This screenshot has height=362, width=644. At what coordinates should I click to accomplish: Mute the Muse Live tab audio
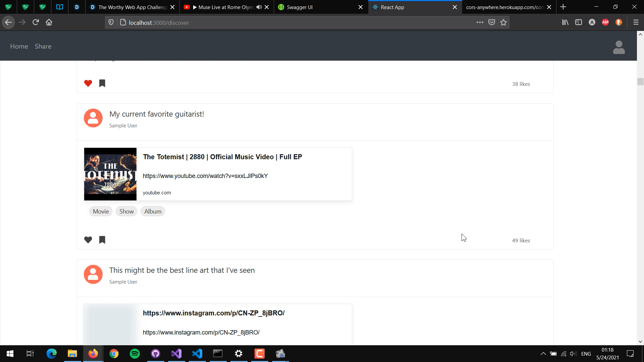(259, 7)
